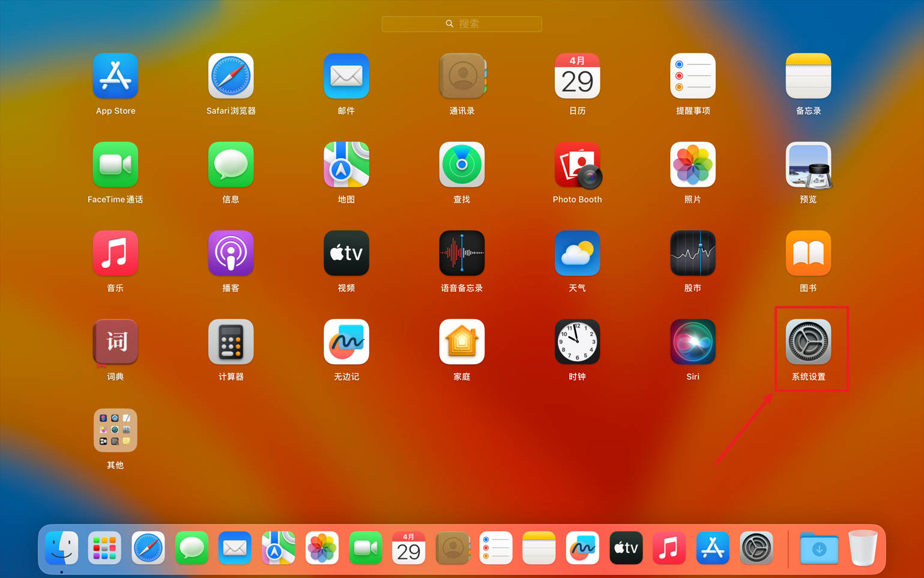
Task: Open Notes from the Dock
Action: coord(539,548)
